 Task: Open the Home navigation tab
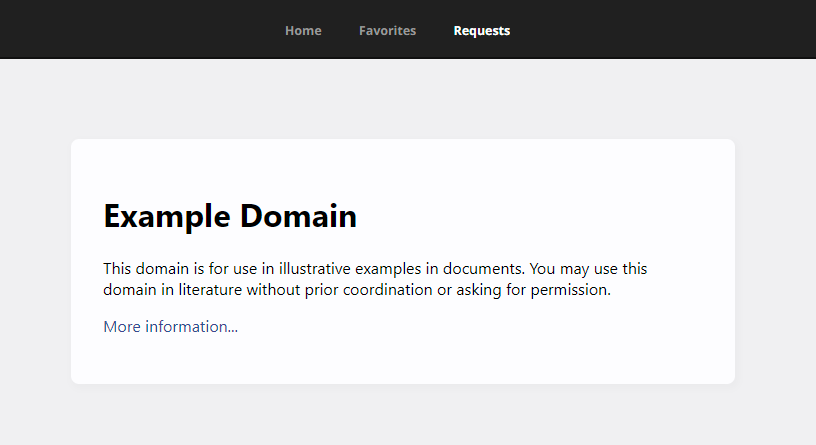point(303,31)
